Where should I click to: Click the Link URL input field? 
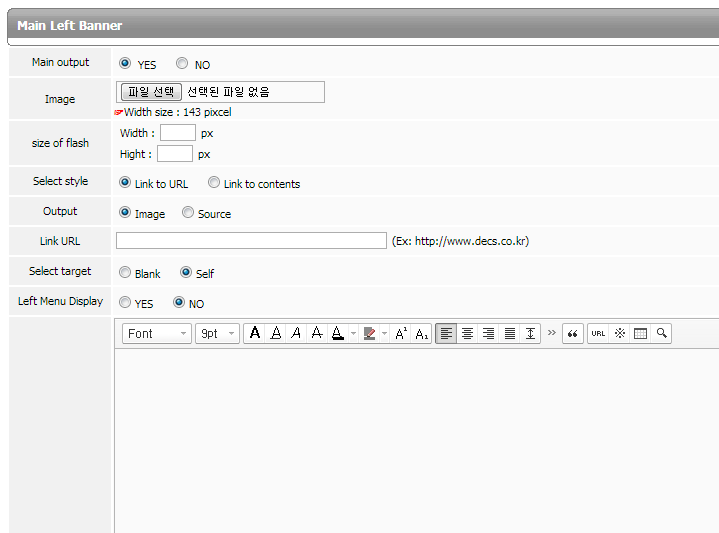pos(251,241)
